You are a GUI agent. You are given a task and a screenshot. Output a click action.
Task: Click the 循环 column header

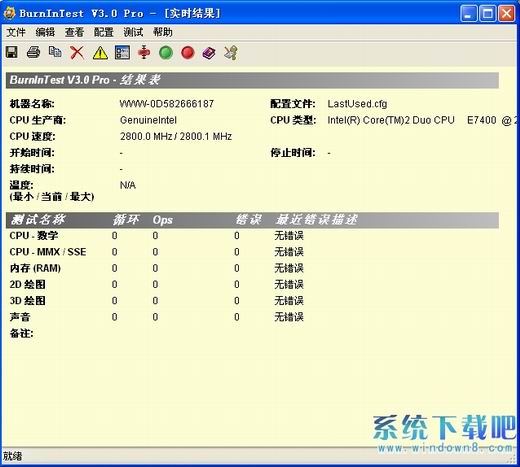(x=126, y=220)
